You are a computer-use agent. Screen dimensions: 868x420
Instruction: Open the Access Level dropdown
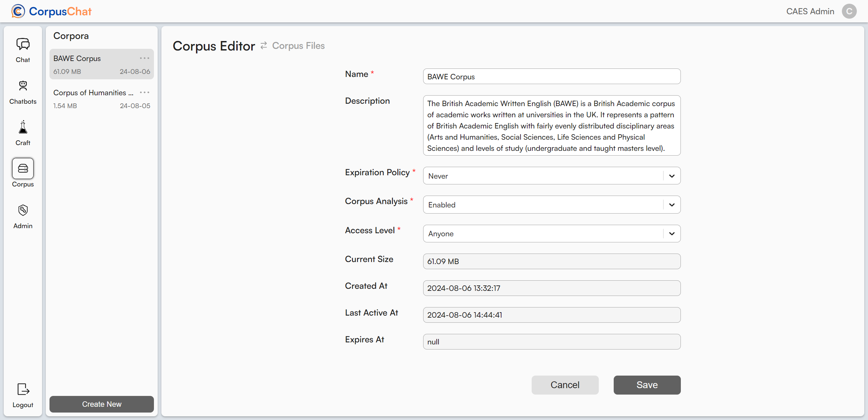click(x=672, y=234)
